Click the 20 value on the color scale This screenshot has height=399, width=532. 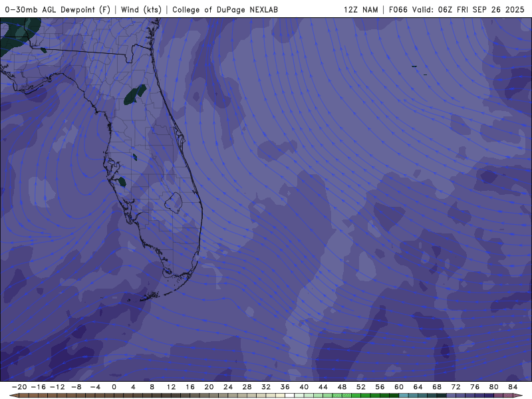pyautogui.click(x=209, y=387)
